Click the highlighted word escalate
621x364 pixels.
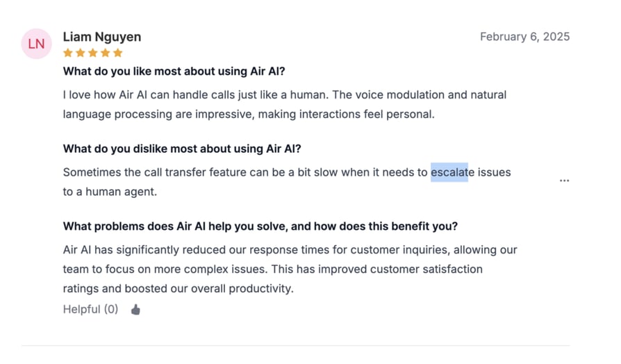453,172
